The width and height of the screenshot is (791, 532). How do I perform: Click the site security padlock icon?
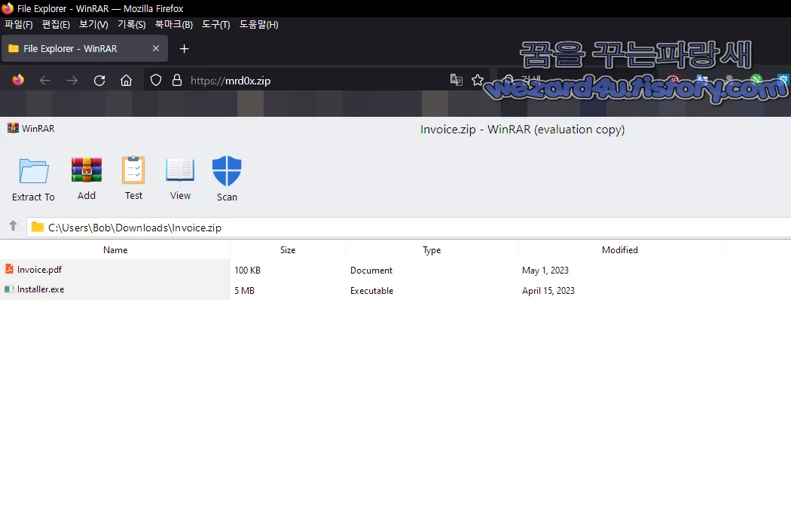(177, 81)
